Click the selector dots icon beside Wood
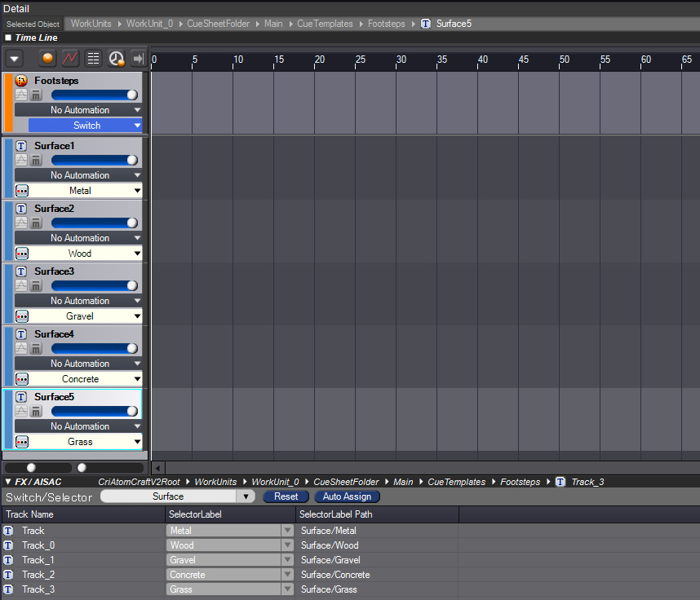 click(x=22, y=254)
